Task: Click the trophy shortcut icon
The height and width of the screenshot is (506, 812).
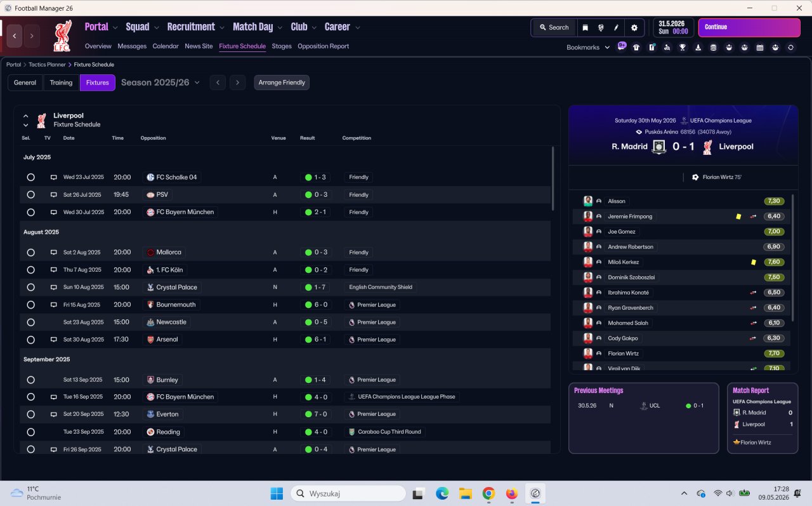Action: click(683, 47)
